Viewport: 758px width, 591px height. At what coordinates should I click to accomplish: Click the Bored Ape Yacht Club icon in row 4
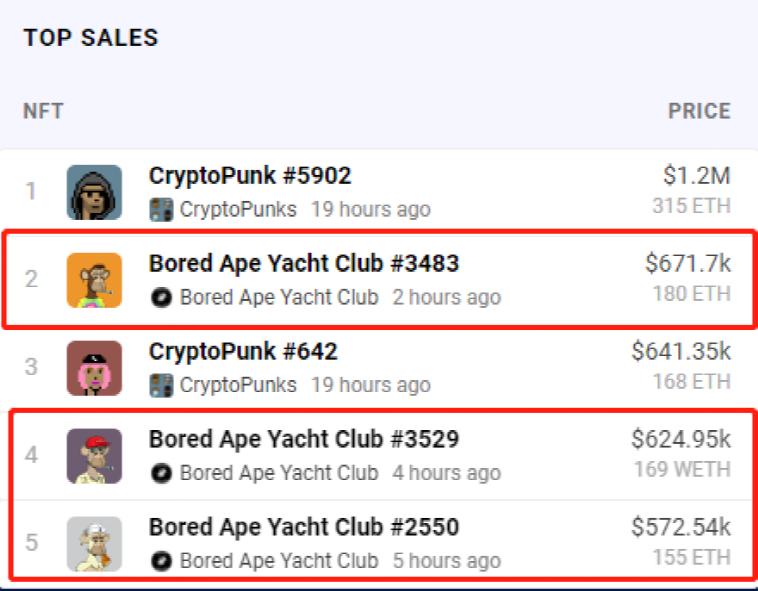pyautogui.click(x=161, y=473)
